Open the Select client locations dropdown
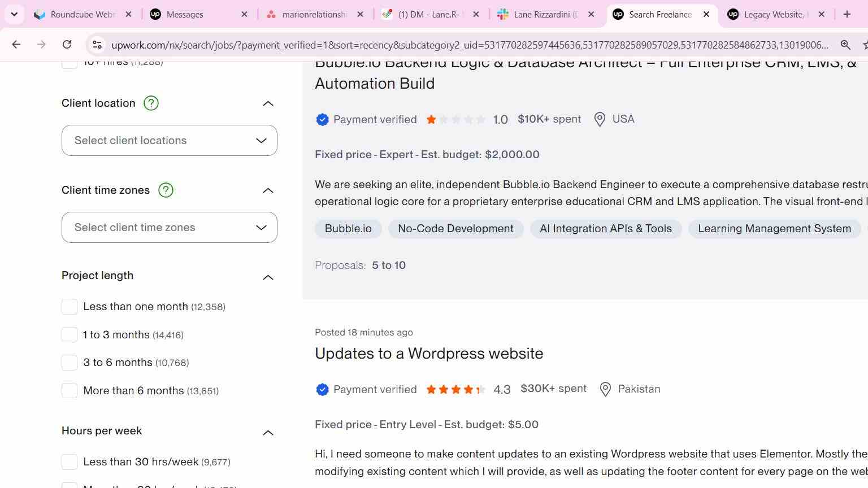This screenshot has width=868, height=488. 170,141
